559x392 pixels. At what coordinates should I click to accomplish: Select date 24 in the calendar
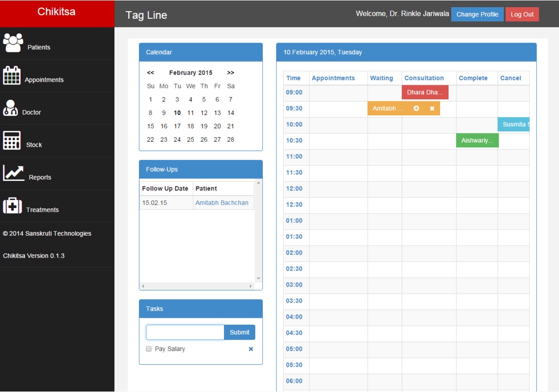177,140
